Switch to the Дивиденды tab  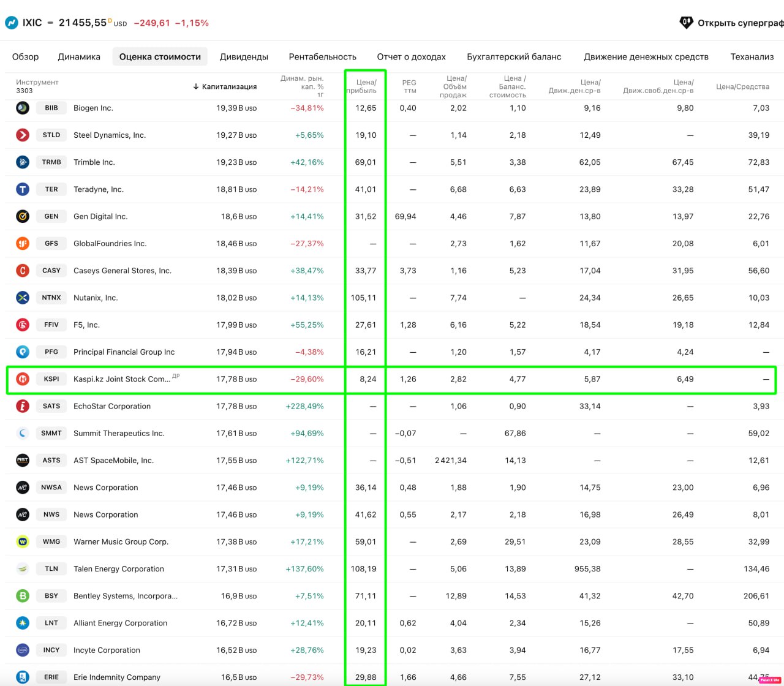click(x=244, y=57)
